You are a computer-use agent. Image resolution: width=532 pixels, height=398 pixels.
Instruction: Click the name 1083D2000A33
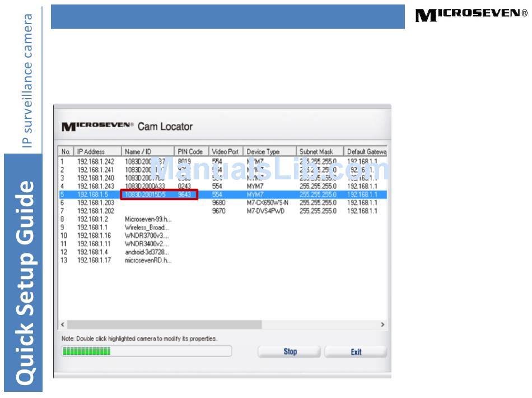point(145,187)
